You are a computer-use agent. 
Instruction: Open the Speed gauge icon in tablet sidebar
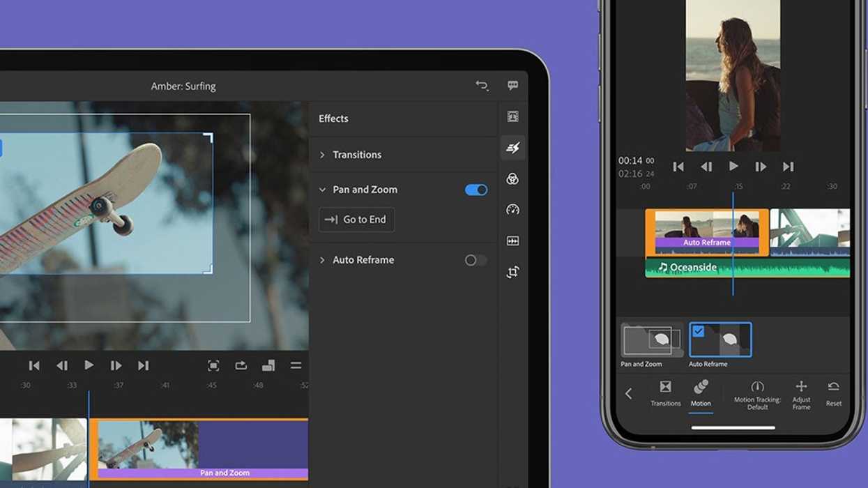512,210
